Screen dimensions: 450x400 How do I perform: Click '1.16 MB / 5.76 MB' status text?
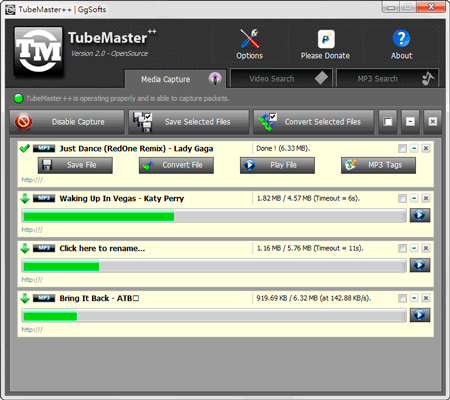tap(310, 248)
